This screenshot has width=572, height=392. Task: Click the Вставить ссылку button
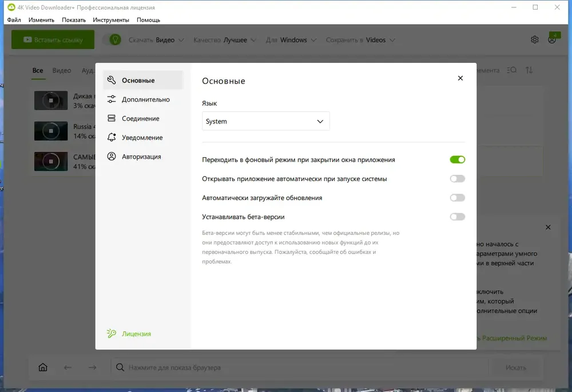click(x=53, y=39)
